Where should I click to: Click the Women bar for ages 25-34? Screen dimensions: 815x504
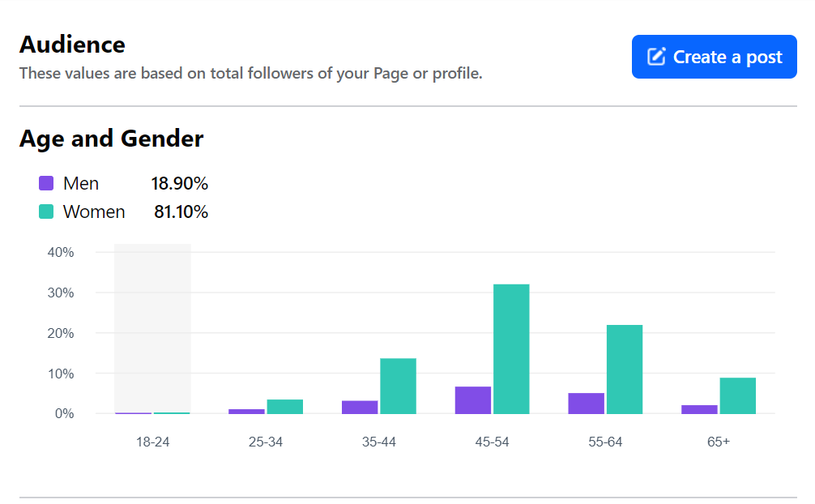(x=285, y=407)
